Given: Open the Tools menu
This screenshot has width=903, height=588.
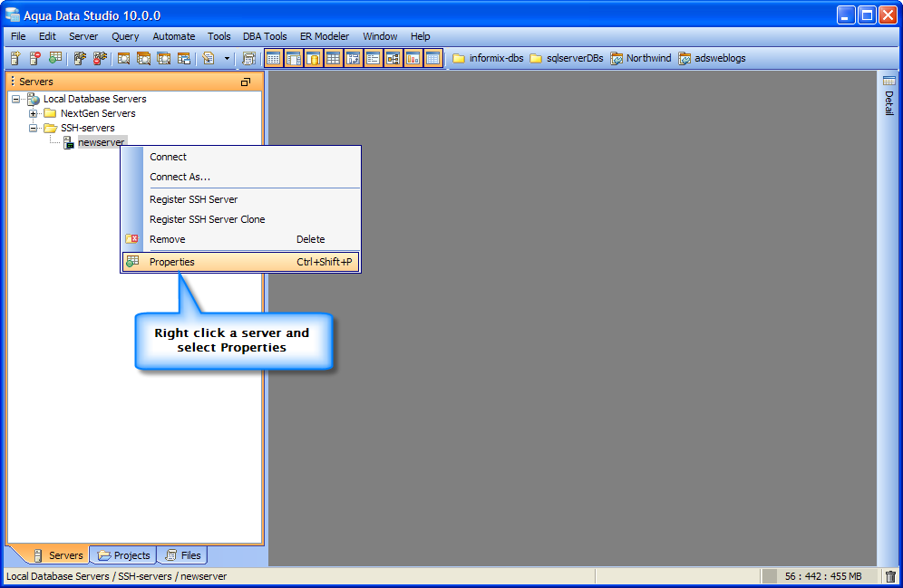Looking at the screenshot, I should pos(218,36).
